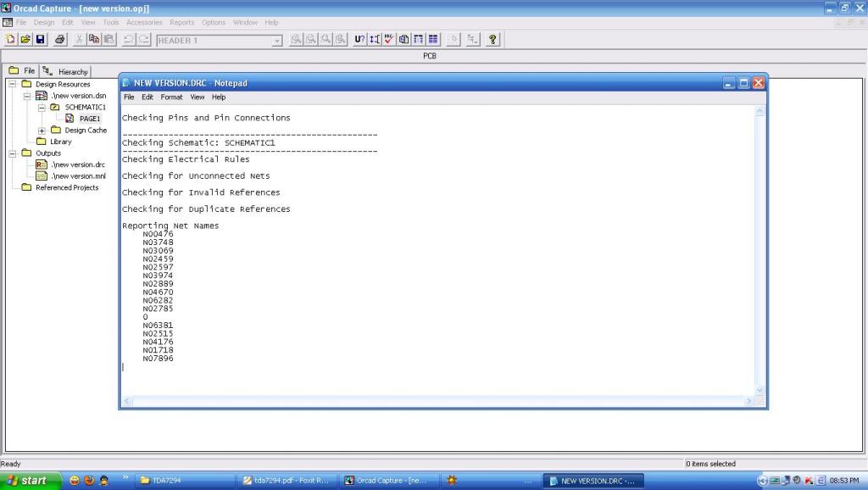Select the Library folder
The image size is (868, 490).
60,142
